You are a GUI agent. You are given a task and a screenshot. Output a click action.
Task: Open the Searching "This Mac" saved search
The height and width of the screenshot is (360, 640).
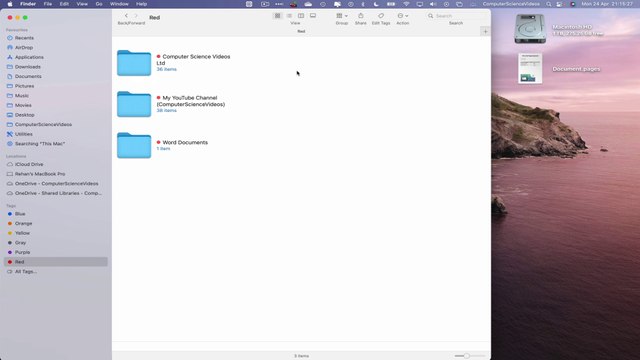40,144
